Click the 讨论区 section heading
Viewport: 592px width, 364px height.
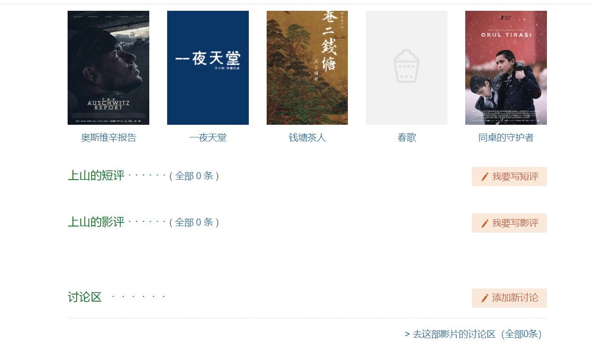click(85, 297)
